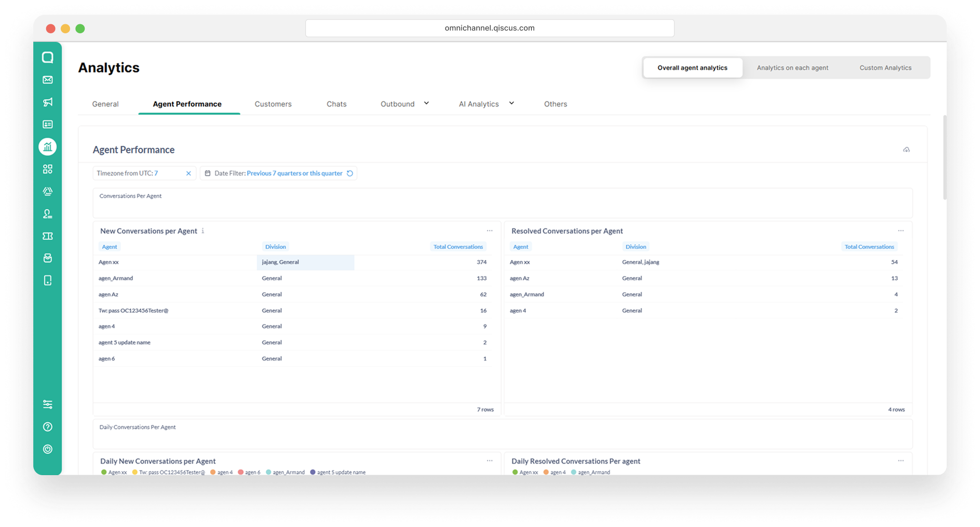This screenshot has width=980, height=527.
Task: Open New Conversations per Agent options menu
Action: [490, 231]
